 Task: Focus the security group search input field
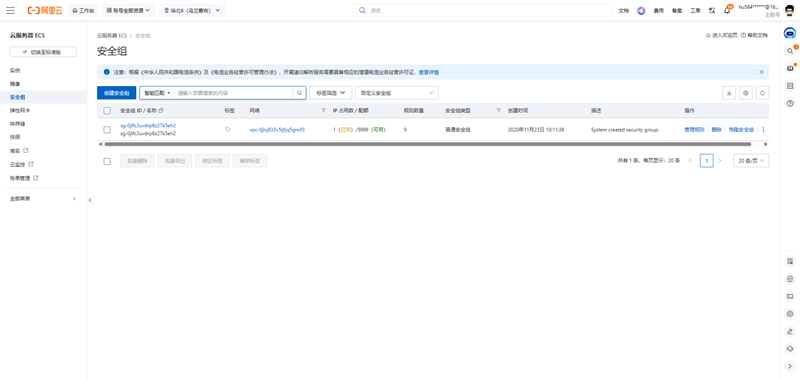[233, 93]
